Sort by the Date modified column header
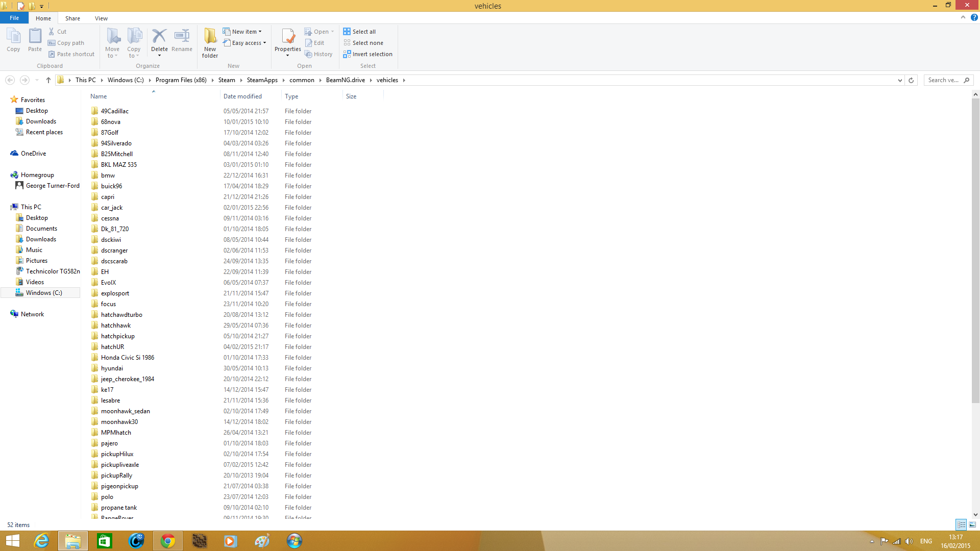The height and width of the screenshot is (551, 980). coord(242,96)
